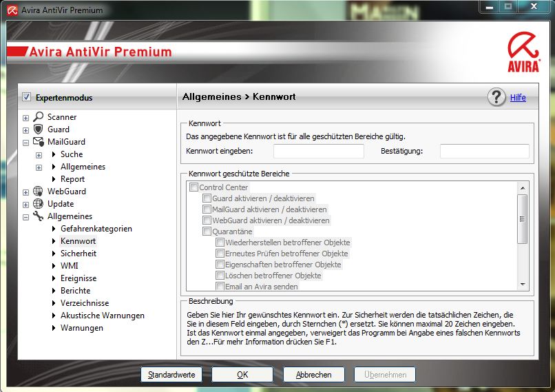Check Löschen betroffener Objekte

[x=220, y=275]
